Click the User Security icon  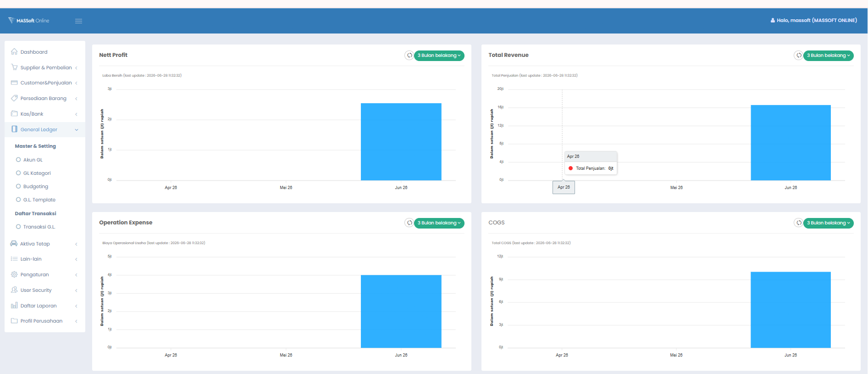click(x=14, y=290)
